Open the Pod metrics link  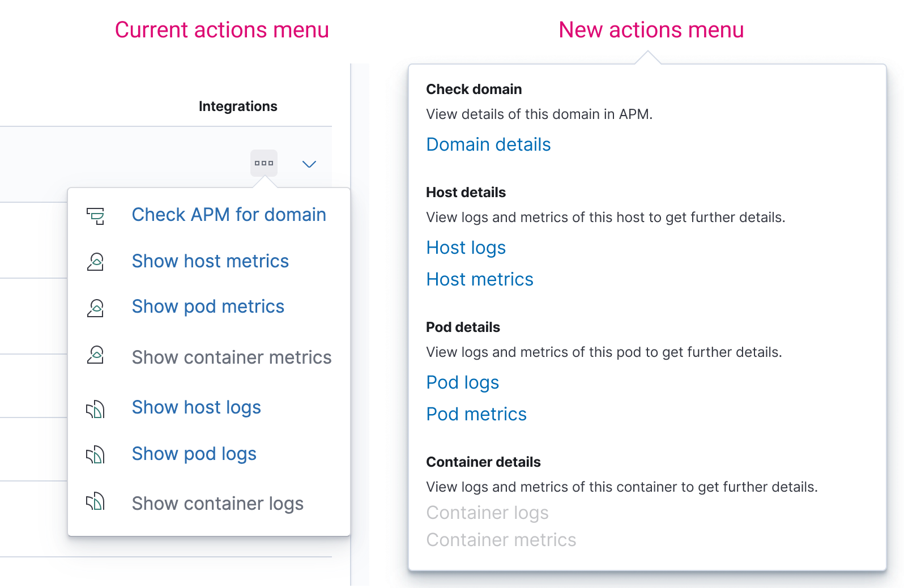(476, 414)
